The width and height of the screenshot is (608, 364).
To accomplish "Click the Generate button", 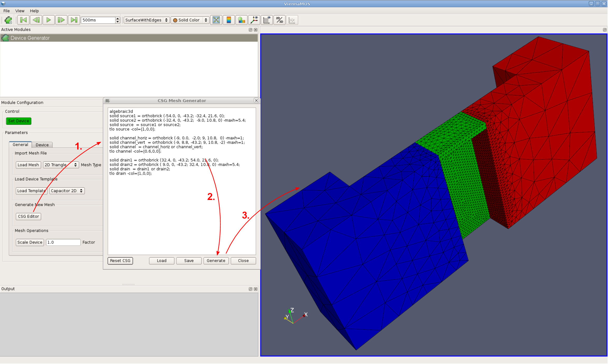I will coord(216,261).
